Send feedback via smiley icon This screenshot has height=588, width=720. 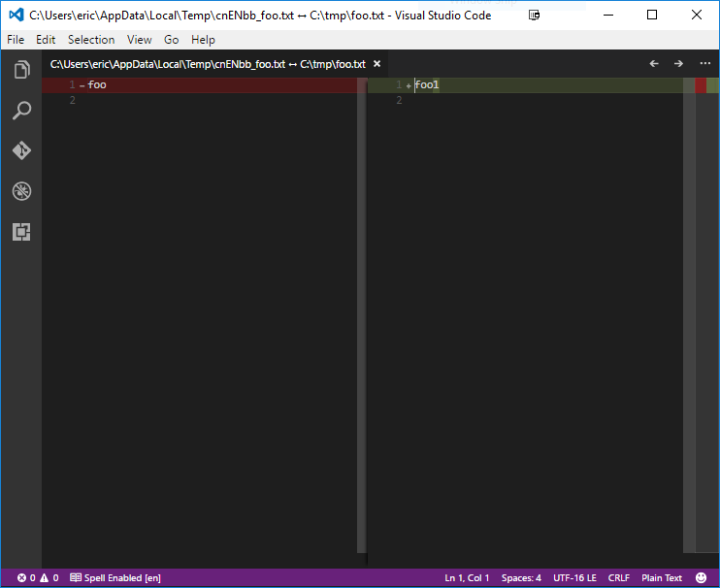click(x=701, y=578)
